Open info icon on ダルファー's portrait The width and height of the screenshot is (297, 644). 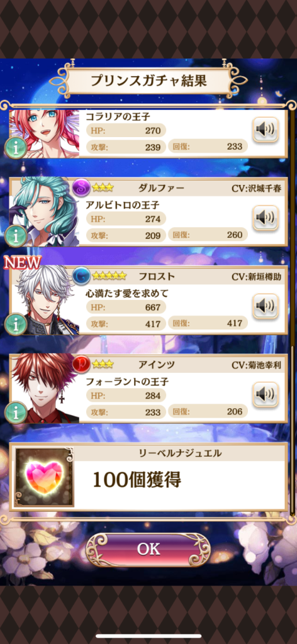pos(16,236)
